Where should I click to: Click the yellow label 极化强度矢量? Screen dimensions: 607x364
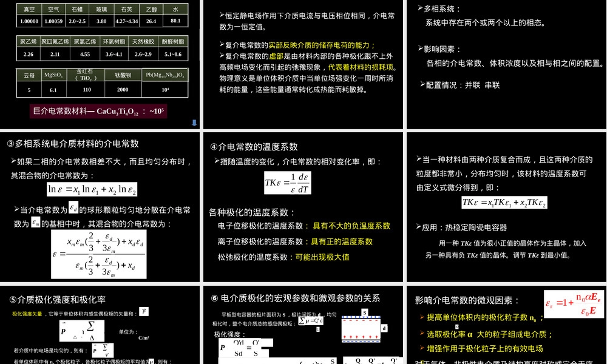point(27,314)
